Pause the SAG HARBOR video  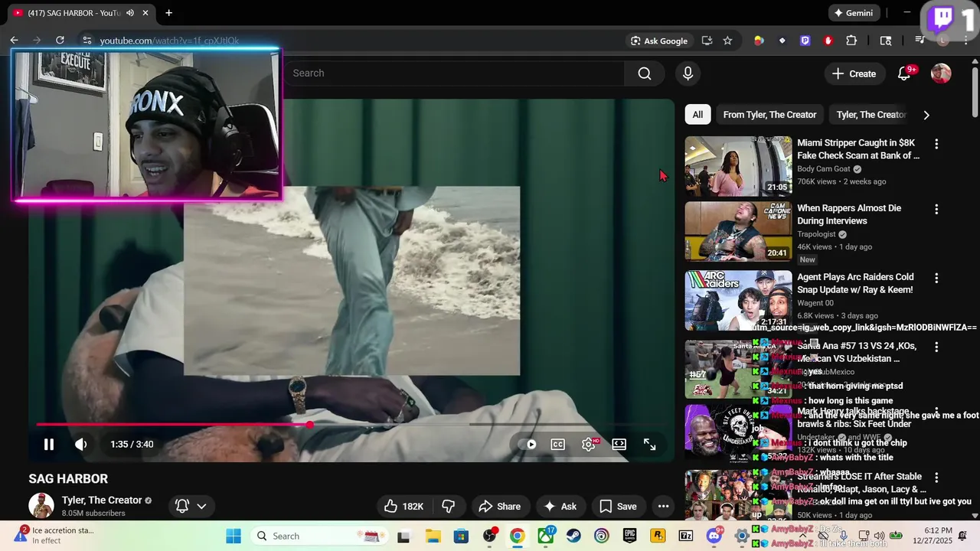click(48, 444)
